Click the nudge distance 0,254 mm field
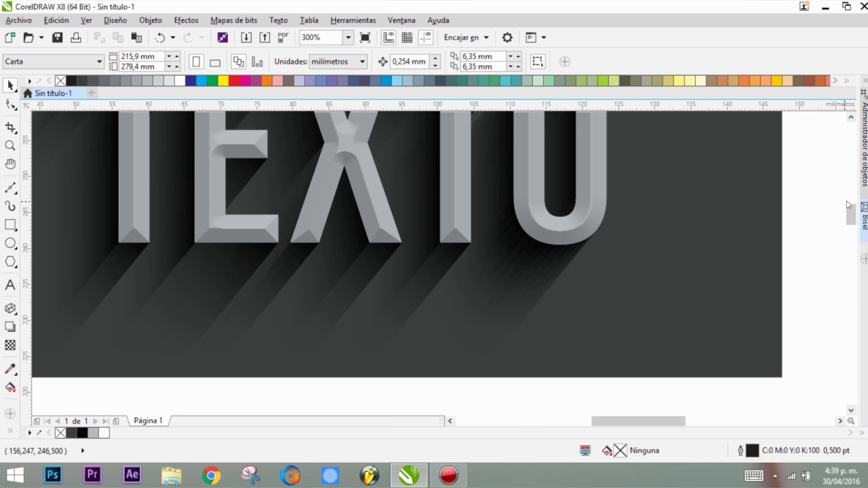Image resolution: width=868 pixels, height=488 pixels. [409, 62]
